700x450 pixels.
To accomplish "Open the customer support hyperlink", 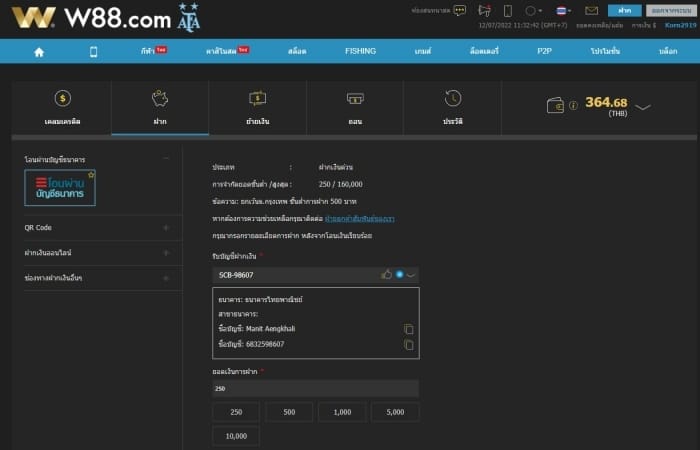I will 359,219.
